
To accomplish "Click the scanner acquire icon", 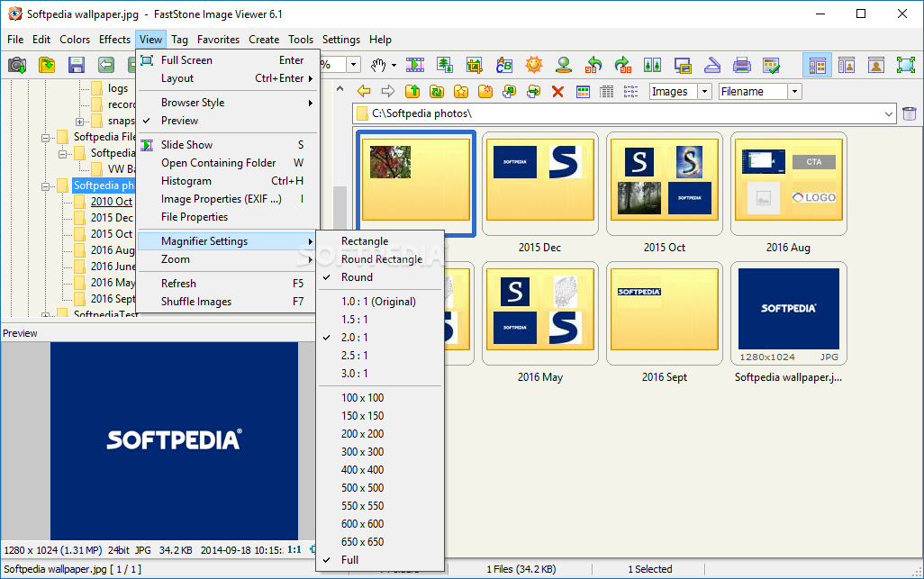I will tap(711, 65).
